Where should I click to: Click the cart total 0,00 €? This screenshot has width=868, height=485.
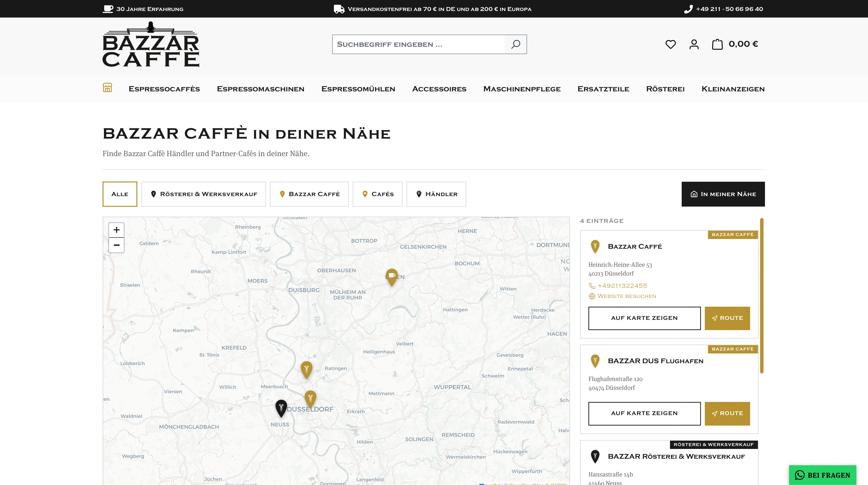point(743,44)
